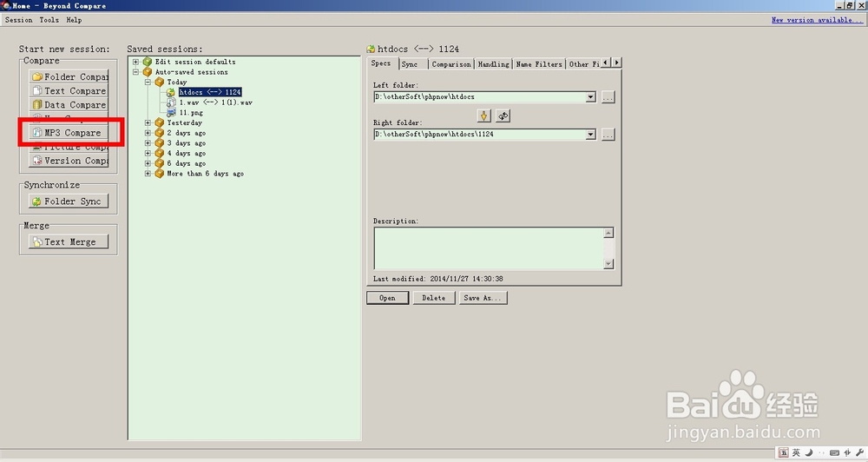
Task: Click the tab strip scroll-right arrow
Action: tap(616, 63)
